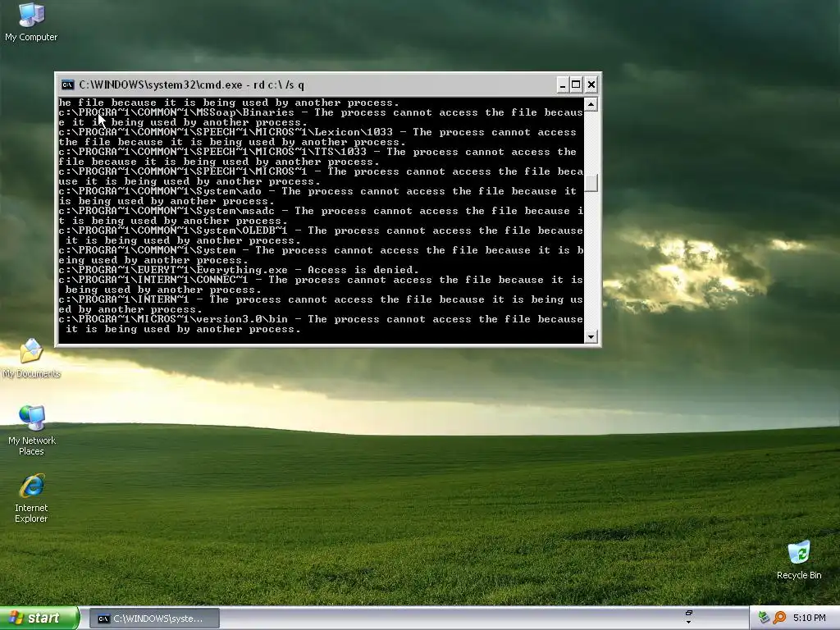Click the 5:10 PM system clock
This screenshot has width=840, height=630.
809,618
